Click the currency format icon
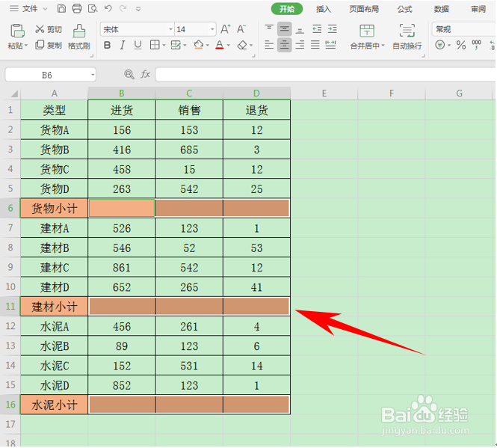497x448 pixels. [x=440, y=45]
